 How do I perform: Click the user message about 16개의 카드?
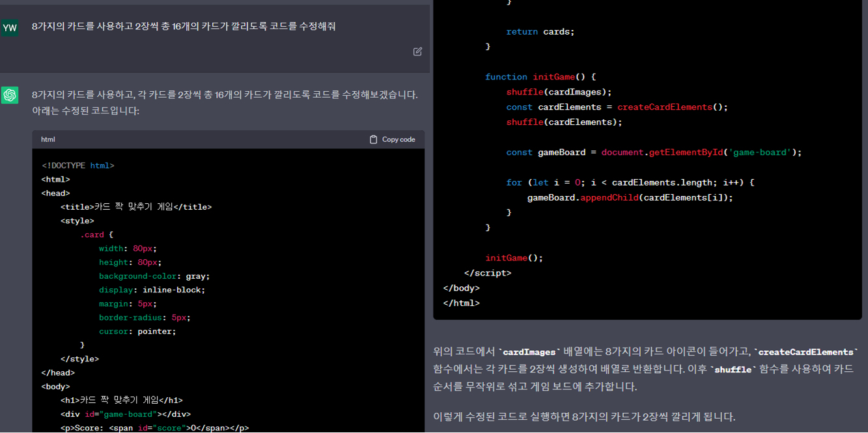point(184,27)
